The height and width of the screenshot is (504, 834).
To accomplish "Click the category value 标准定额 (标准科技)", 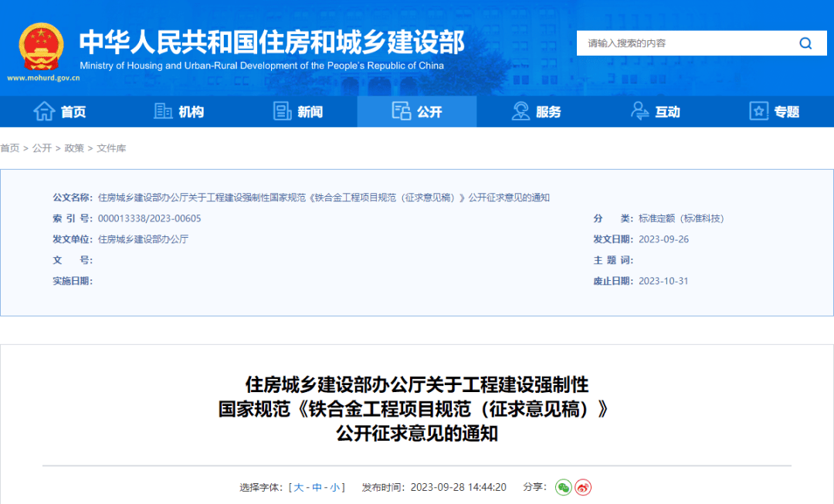I will point(681,218).
